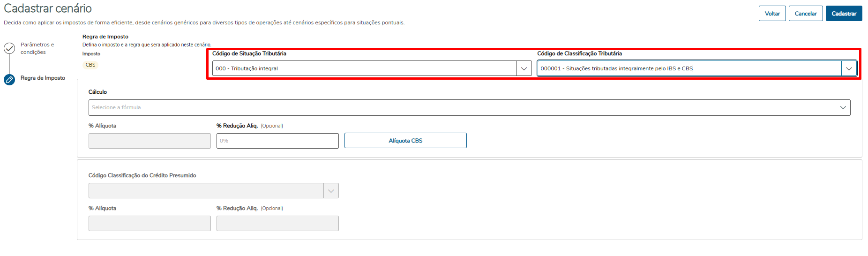
Task: Click the Crédito Presumido % Alíquota field
Action: pos(150,223)
